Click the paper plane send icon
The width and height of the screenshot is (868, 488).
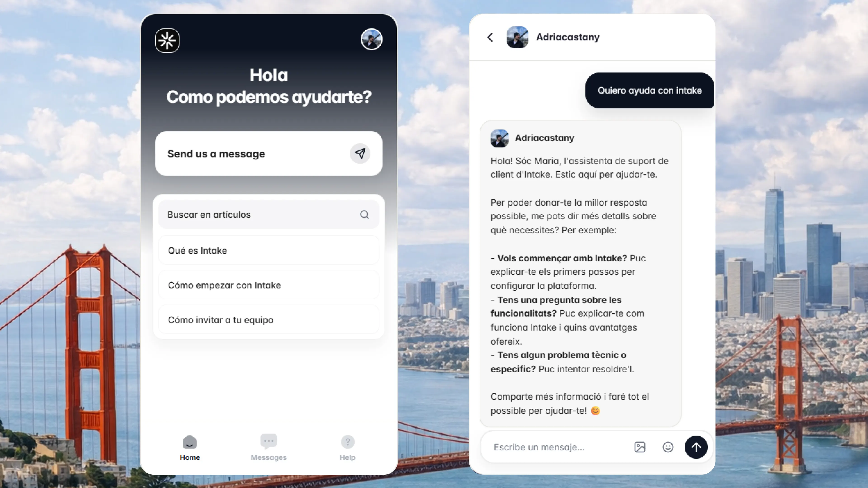click(x=360, y=154)
